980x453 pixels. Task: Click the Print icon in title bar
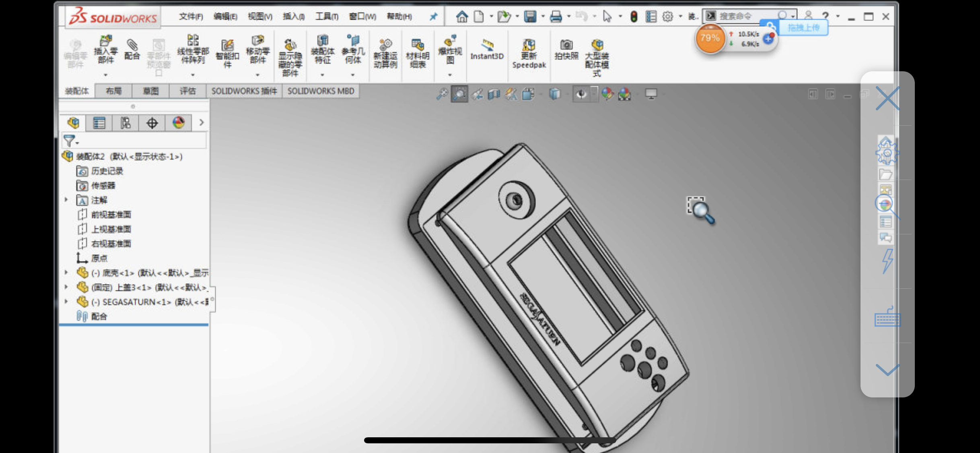(556, 17)
